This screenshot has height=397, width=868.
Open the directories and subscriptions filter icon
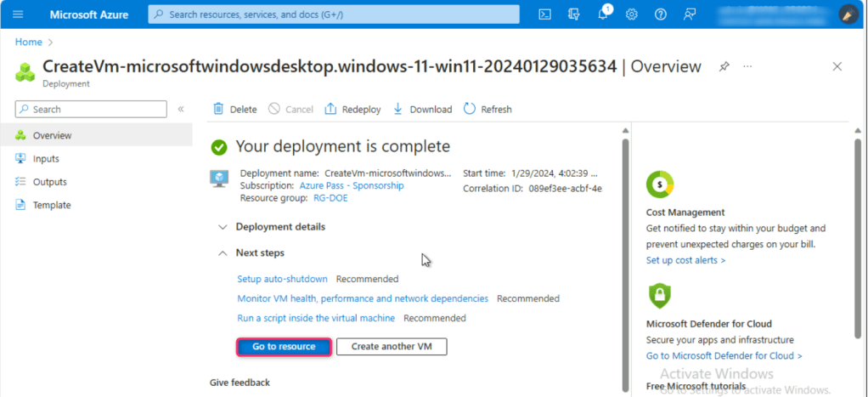[x=574, y=14]
